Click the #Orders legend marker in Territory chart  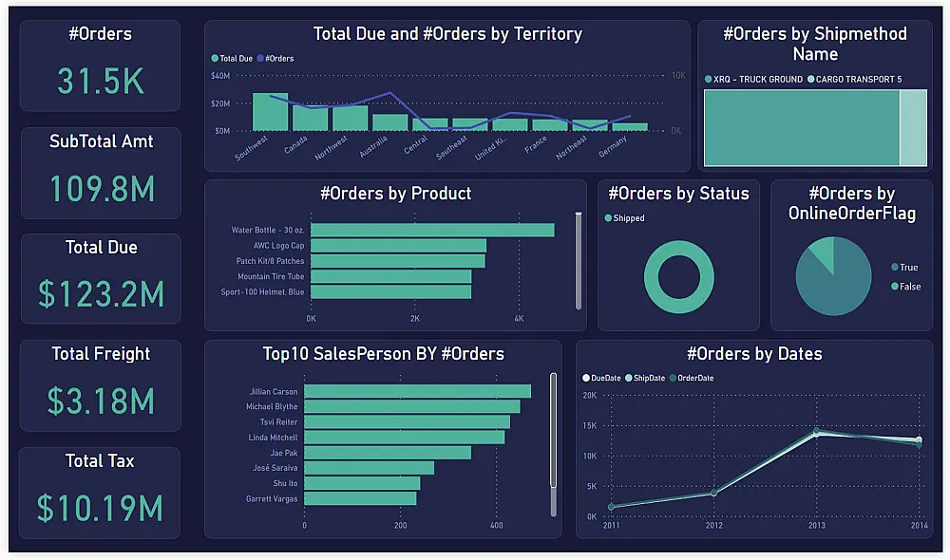(260, 59)
